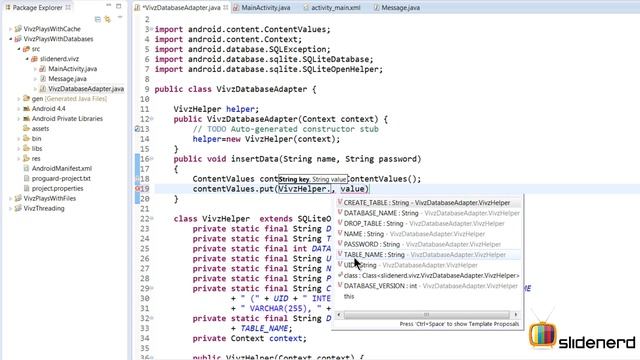Expand the VivzThreading project
Viewport: 640px width, 360px height.
pos(10,209)
